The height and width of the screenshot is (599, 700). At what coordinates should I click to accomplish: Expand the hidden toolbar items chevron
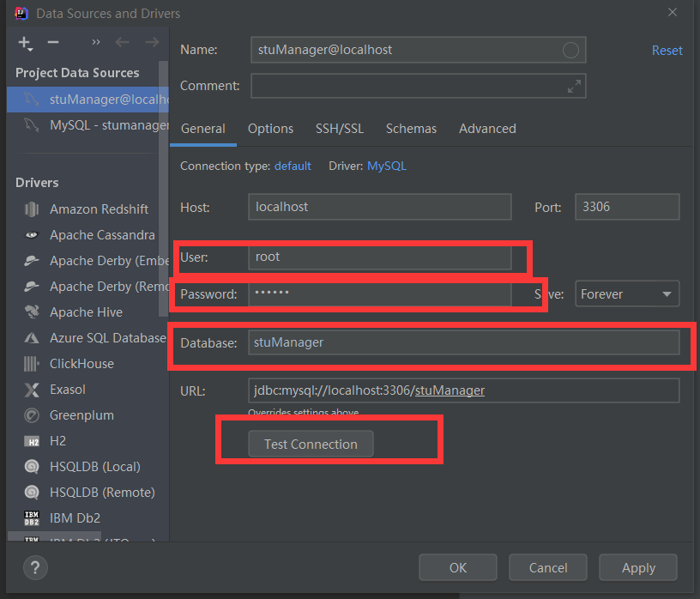click(96, 42)
